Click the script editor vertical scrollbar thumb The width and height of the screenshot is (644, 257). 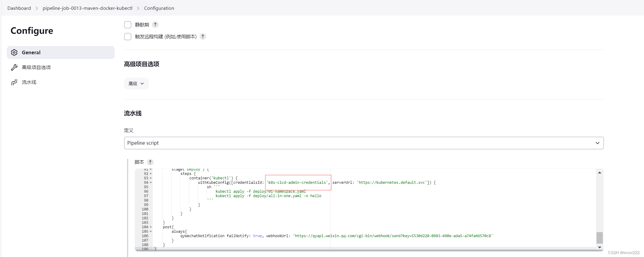point(600,238)
